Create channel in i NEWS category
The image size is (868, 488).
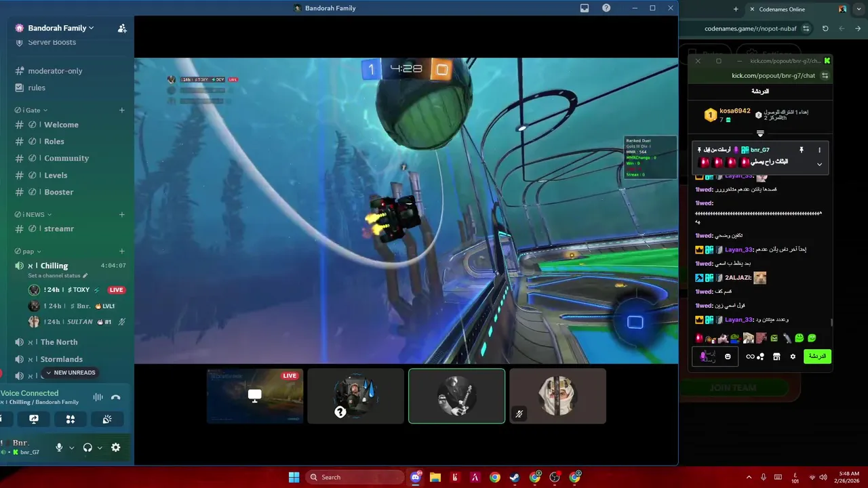122,214
